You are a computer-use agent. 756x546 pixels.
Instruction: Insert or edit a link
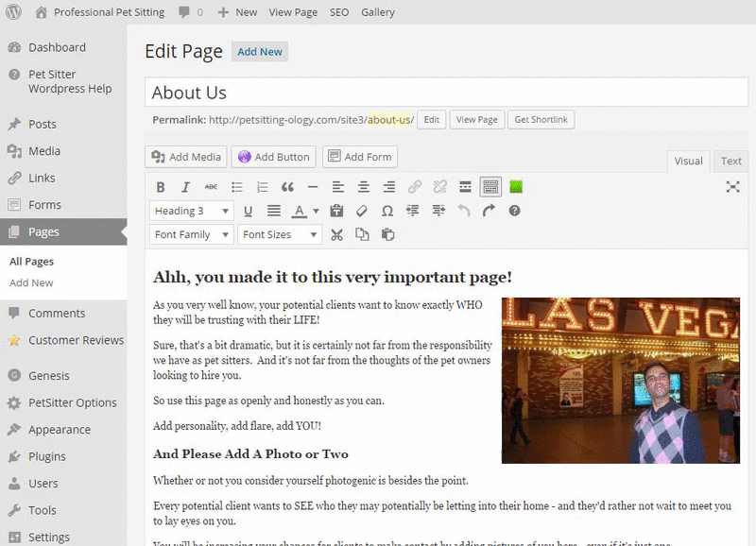click(415, 187)
